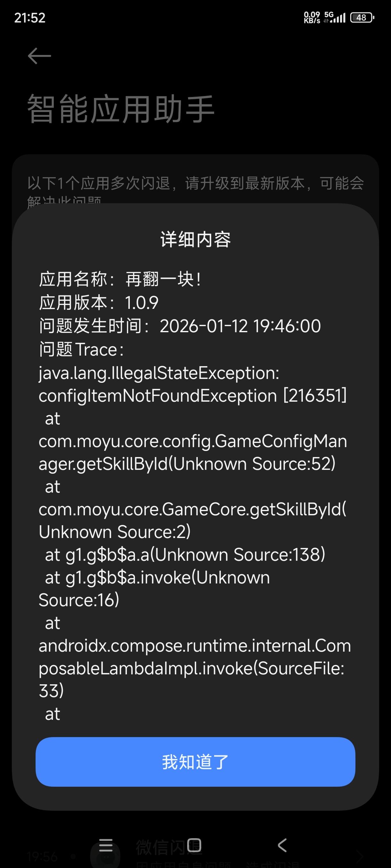Tap the GameConfigManager.getSkillById stack line
The height and width of the screenshot is (868, 391).
click(x=193, y=453)
